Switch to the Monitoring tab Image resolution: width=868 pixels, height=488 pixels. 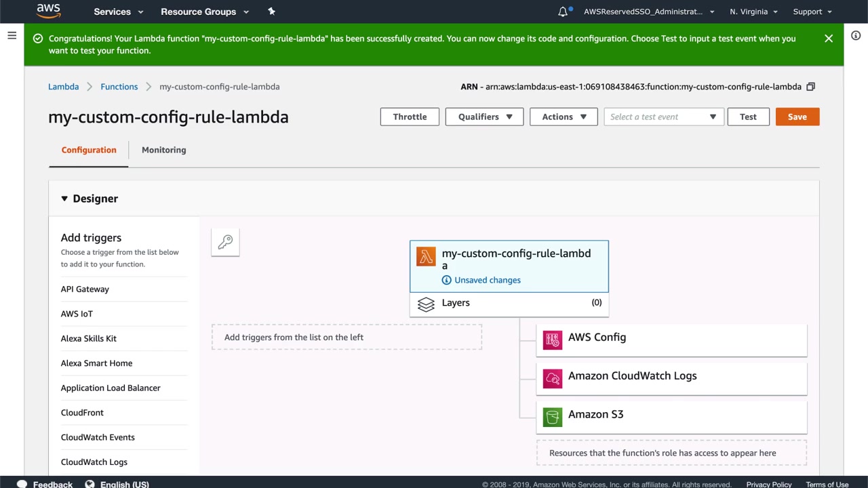point(163,150)
